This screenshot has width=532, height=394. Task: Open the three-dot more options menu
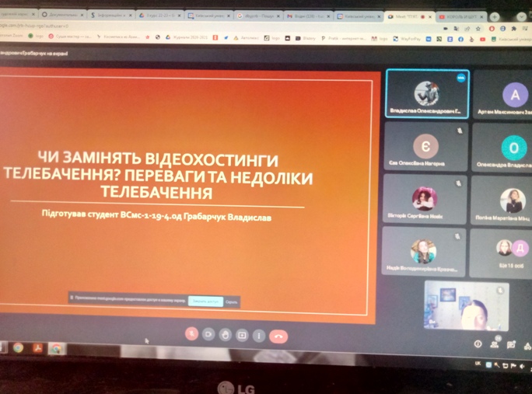tap(259, 336)
